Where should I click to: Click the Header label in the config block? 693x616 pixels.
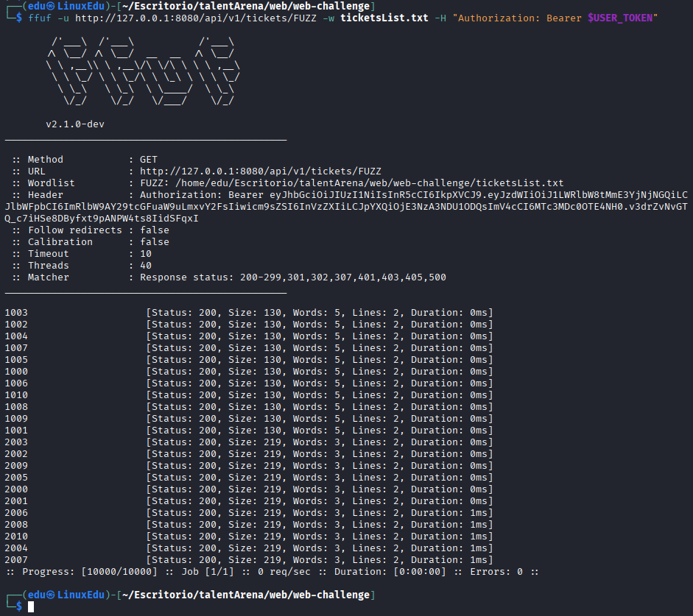pyautogui.click(x=46, y=195)
